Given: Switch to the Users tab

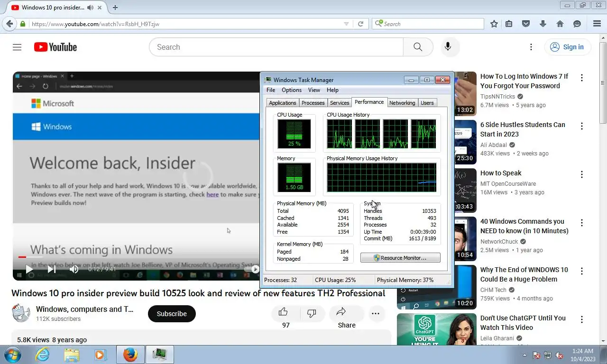Looking at the screenshot, I should tap(427, 103).
